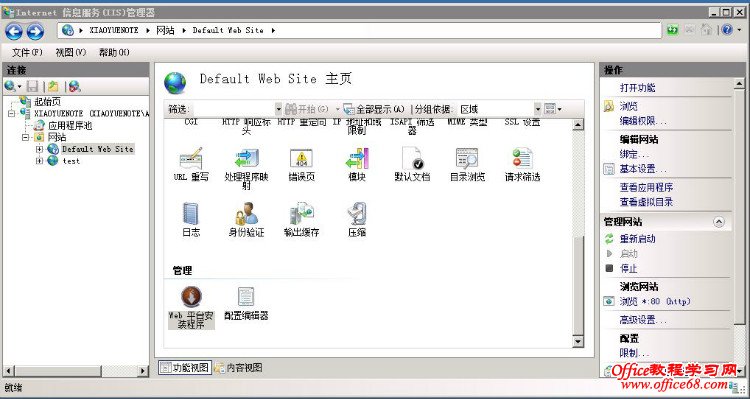This screenshot has width=750, height=399.
Task: Open the 配置编辑器 configuration editor icon
Action: (x=246, y=297)
